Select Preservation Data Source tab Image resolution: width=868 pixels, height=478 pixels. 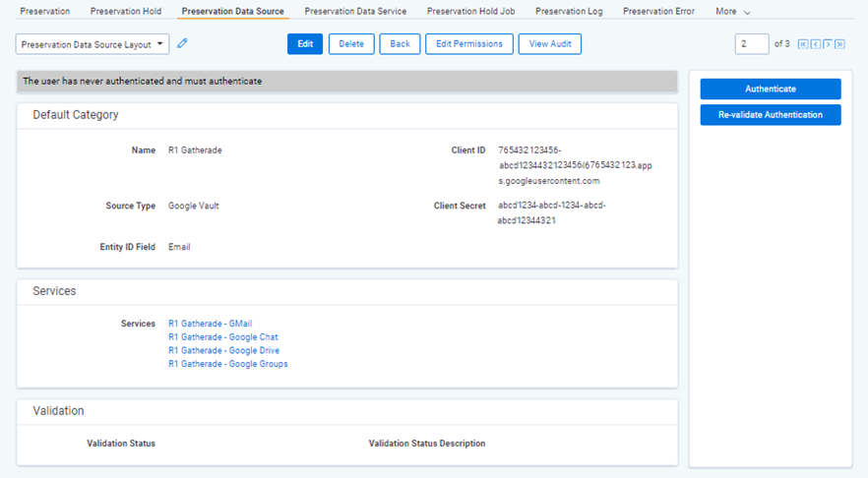[x=232, y=11]
